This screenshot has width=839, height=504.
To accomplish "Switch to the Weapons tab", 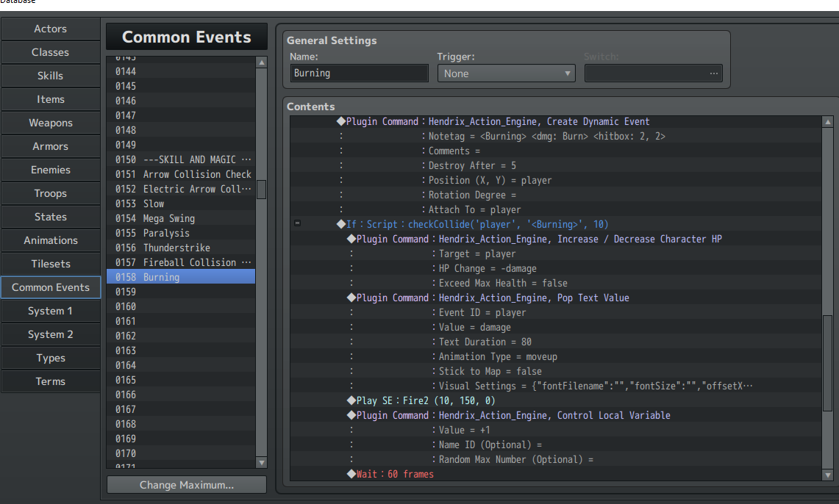I will click(50, 123).
